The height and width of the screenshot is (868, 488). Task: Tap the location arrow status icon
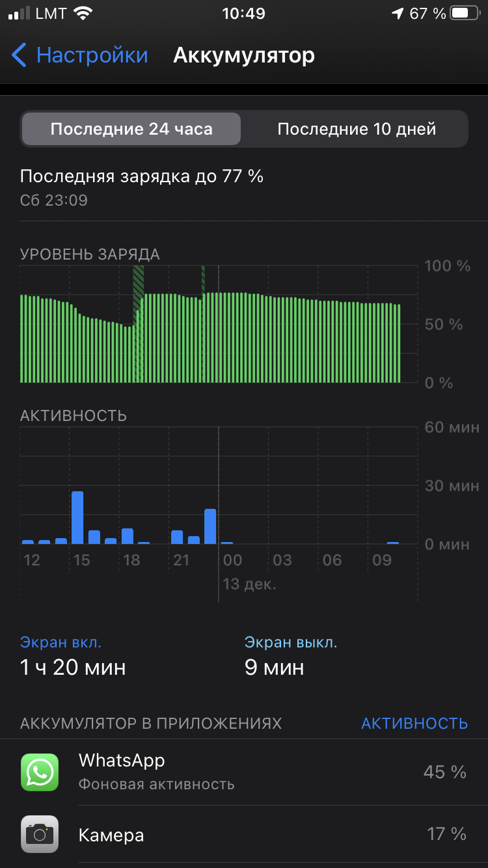click(397, 14)
